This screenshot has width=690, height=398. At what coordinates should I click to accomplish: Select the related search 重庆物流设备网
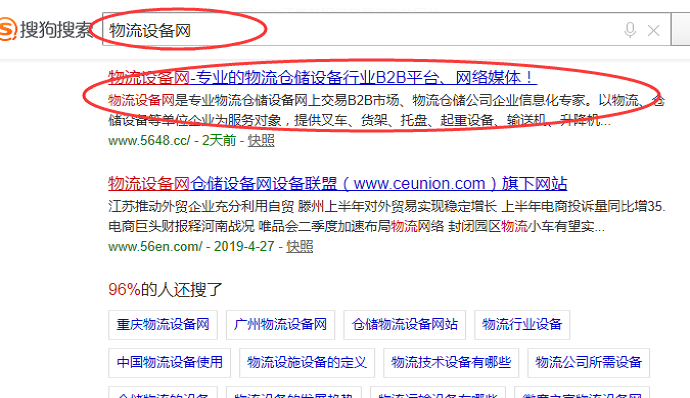click(163, 325)
